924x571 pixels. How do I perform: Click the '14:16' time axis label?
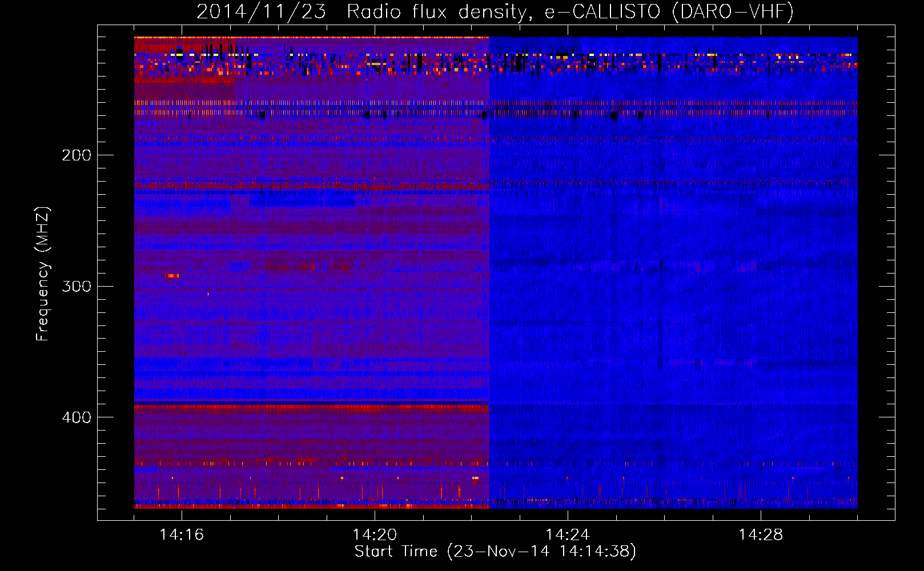pos(182,535)
